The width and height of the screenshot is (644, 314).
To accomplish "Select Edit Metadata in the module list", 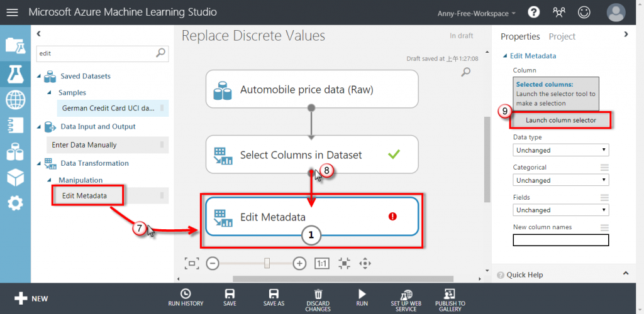I will (113, 195).
